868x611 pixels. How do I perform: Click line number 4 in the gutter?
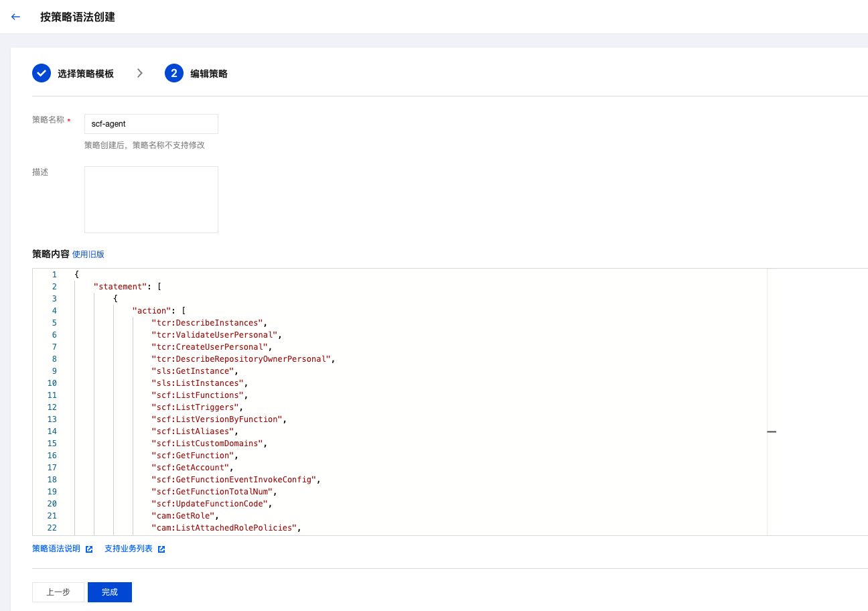54,311
